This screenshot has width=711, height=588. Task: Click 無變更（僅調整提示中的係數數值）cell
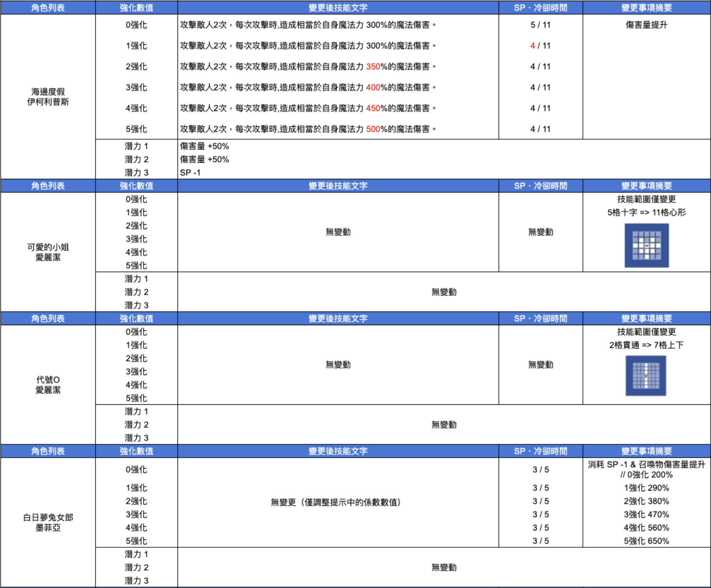coord(335,502)
